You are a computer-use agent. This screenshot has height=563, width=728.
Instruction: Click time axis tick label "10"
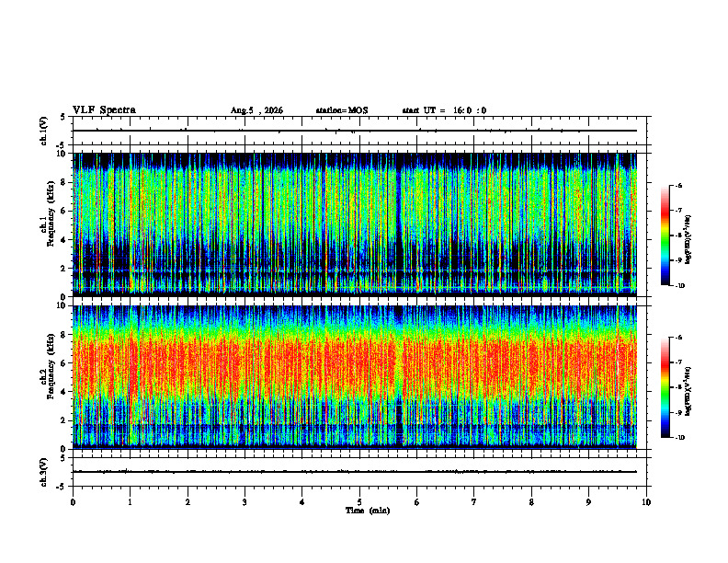click(646, 502)
